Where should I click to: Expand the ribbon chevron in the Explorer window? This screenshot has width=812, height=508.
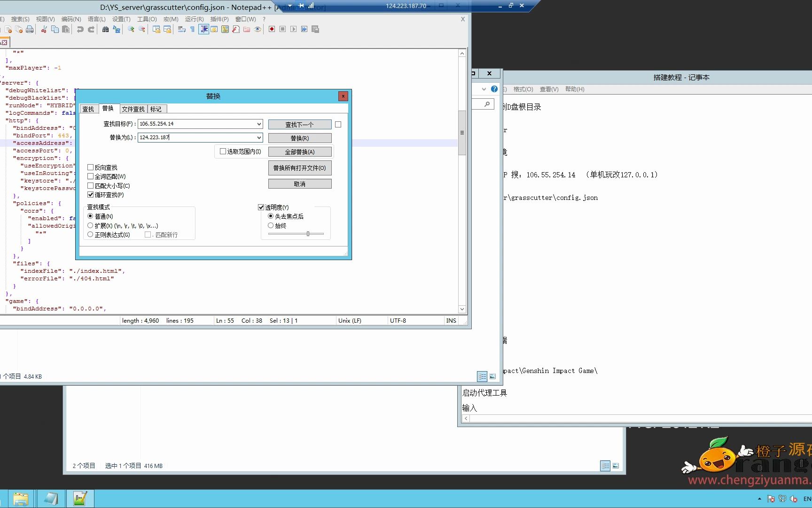click(x=484, y=89)
